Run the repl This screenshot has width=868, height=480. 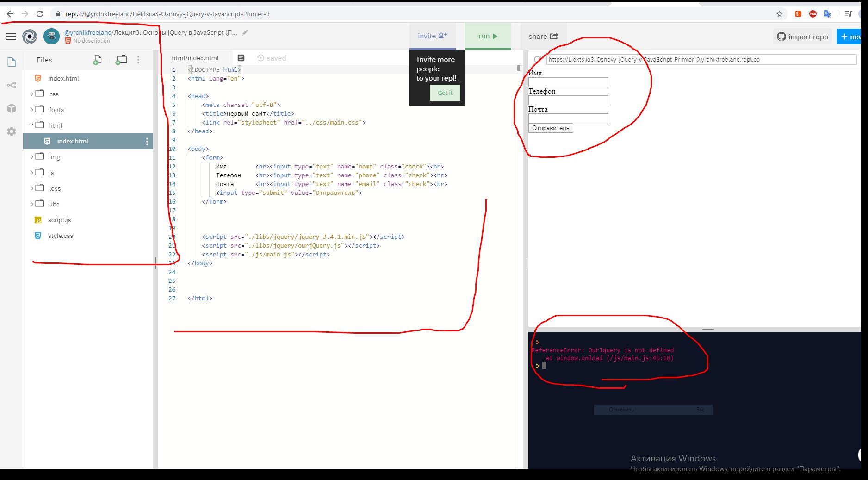coord(488,36)
